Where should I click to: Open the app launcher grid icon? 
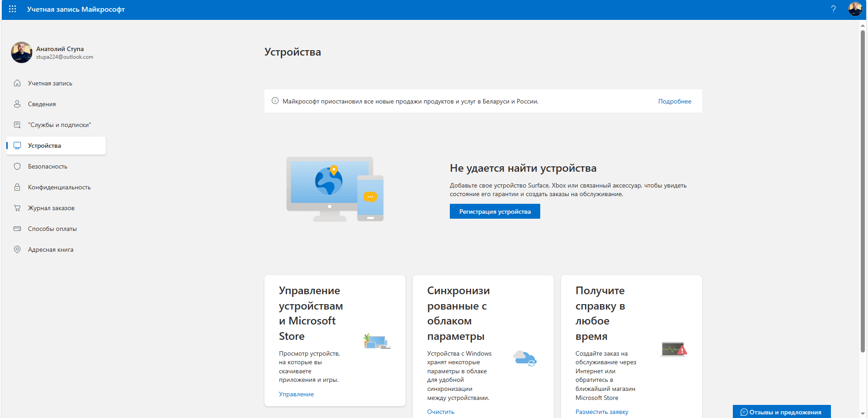[x=12, y=9]
